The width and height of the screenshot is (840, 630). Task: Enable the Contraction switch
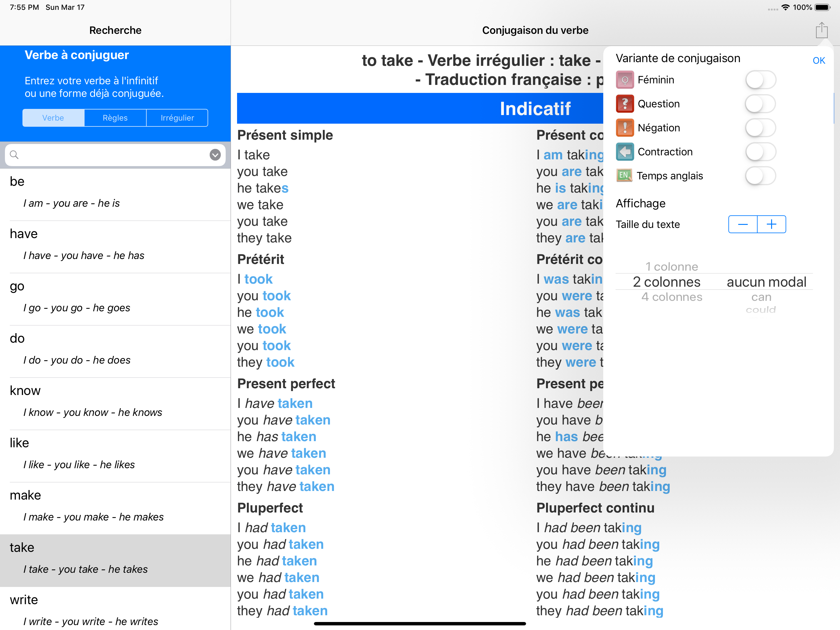[760, 152]
